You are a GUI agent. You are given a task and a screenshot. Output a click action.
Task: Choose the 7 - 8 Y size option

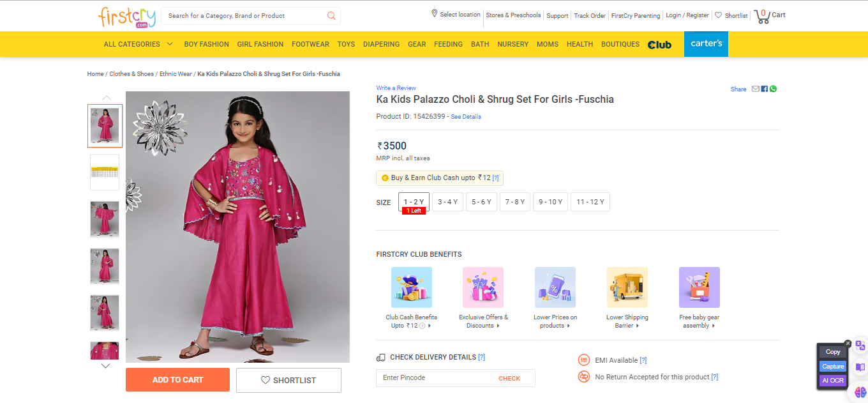[x=515, y=202]
